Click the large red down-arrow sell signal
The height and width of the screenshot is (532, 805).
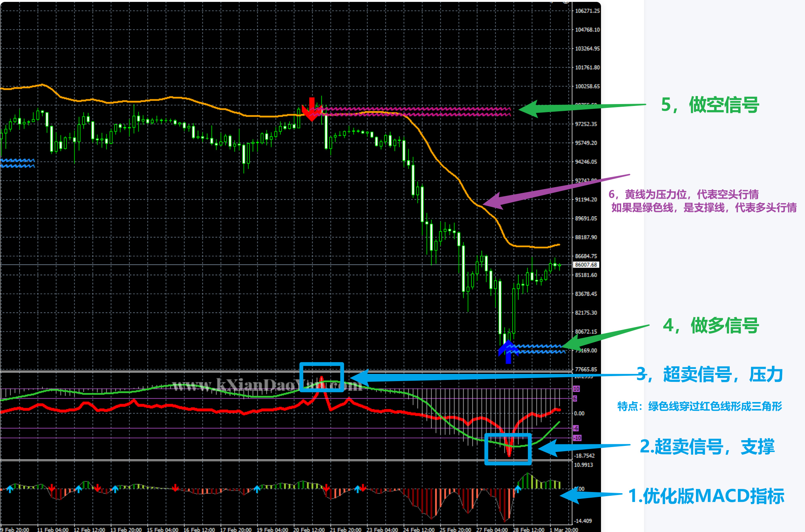coord(312,109)
